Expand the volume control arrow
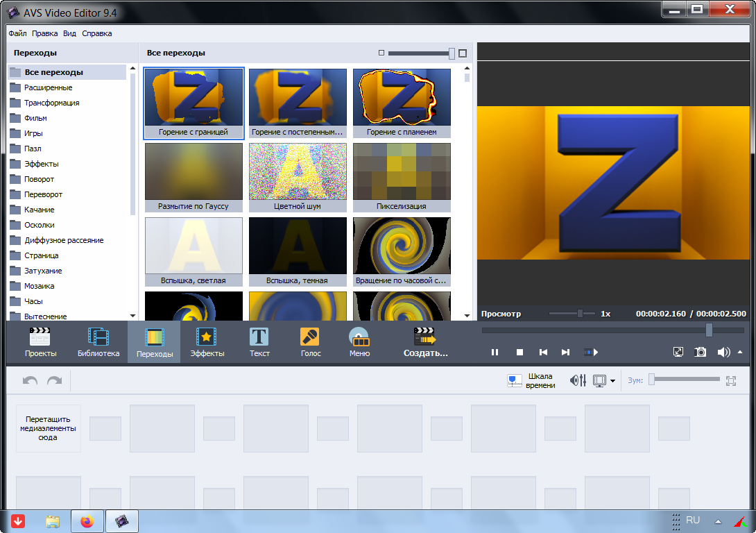756x533 pixels. pos(740,352)
